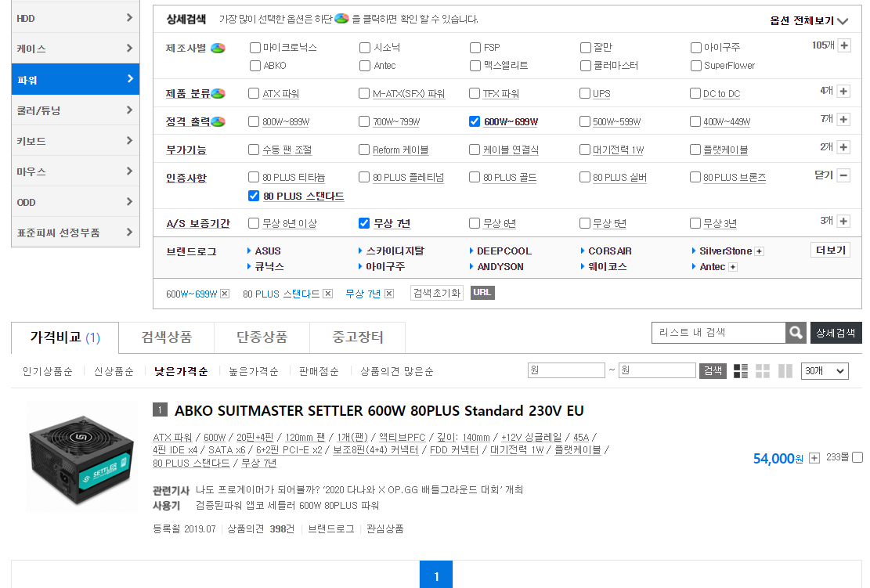Check the product compare checkbox beside 233몰
This screenshot has width=870, height=588.
[857, 457]
